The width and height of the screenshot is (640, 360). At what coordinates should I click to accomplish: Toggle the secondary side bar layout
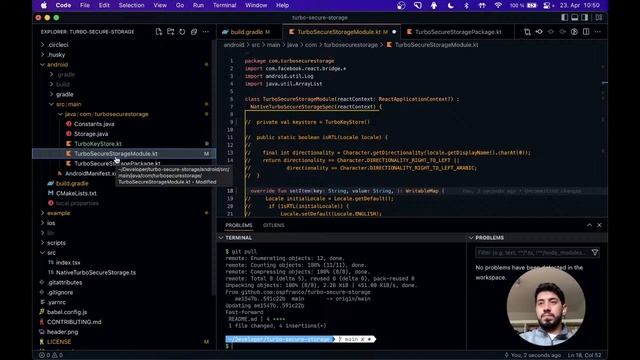coord(585,18)
